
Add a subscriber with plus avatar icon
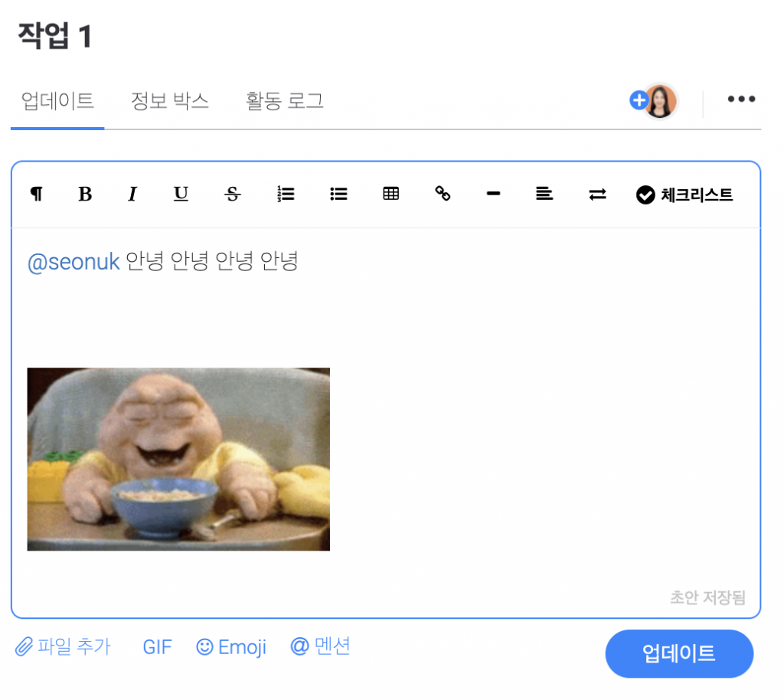pyautogui.click(x=639, y=100)
